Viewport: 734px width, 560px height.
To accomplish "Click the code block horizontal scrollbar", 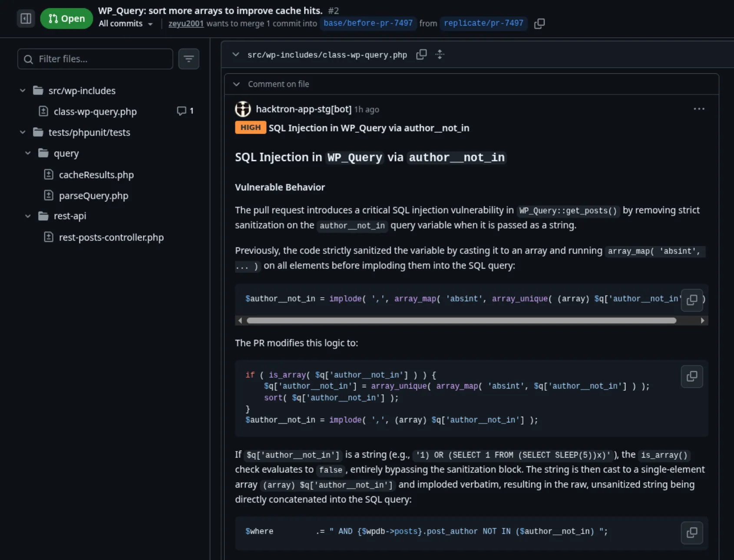I will (x=461, y=320).
